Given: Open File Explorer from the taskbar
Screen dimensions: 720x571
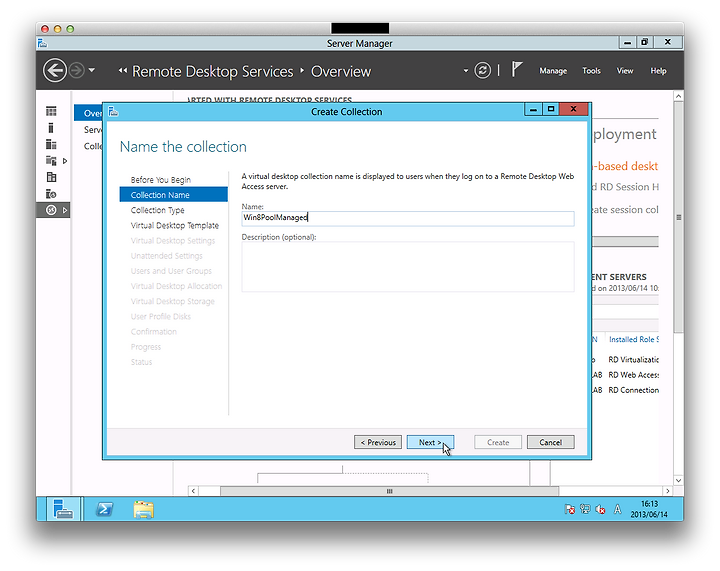Looking at the screenshot, I should (143, 509).
